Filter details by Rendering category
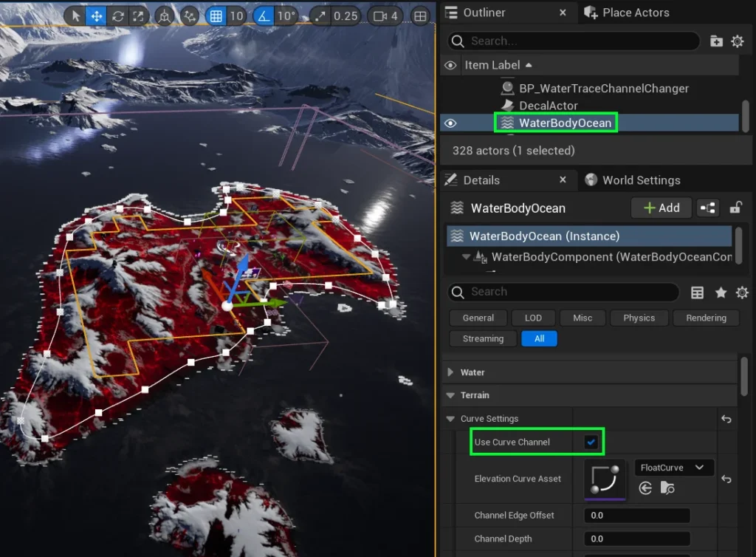Screen dimensions: 756x557 pos(706,318)
